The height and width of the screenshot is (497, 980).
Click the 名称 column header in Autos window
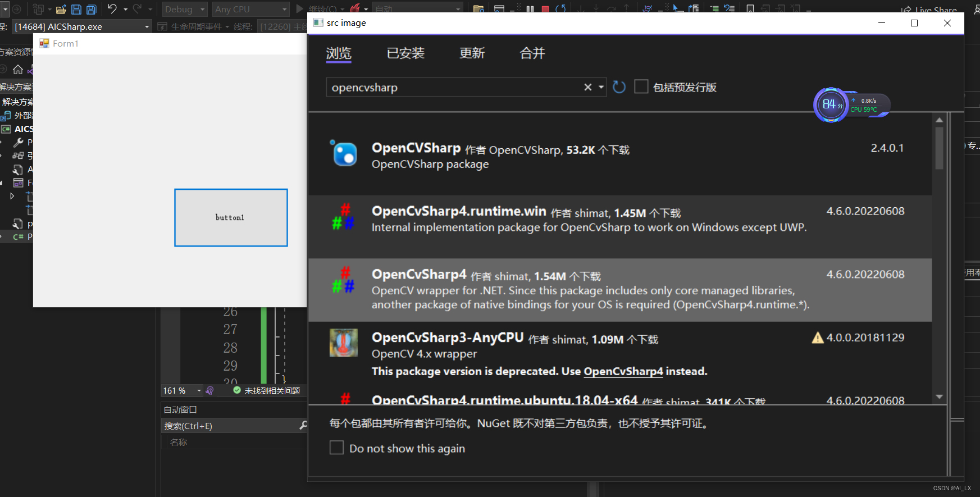pyautogui.click(x=179, y=442)
